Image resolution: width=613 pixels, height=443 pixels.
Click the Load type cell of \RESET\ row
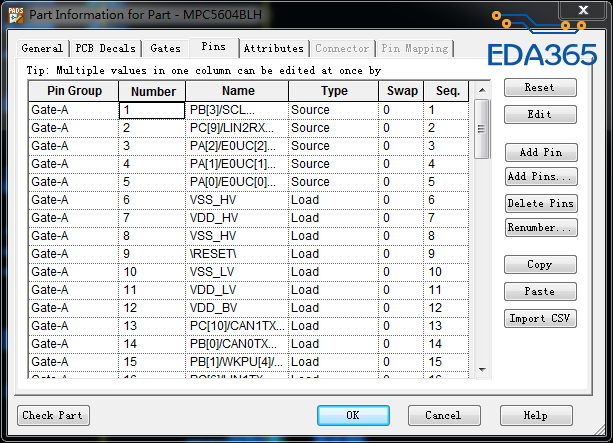coord(333,254)
